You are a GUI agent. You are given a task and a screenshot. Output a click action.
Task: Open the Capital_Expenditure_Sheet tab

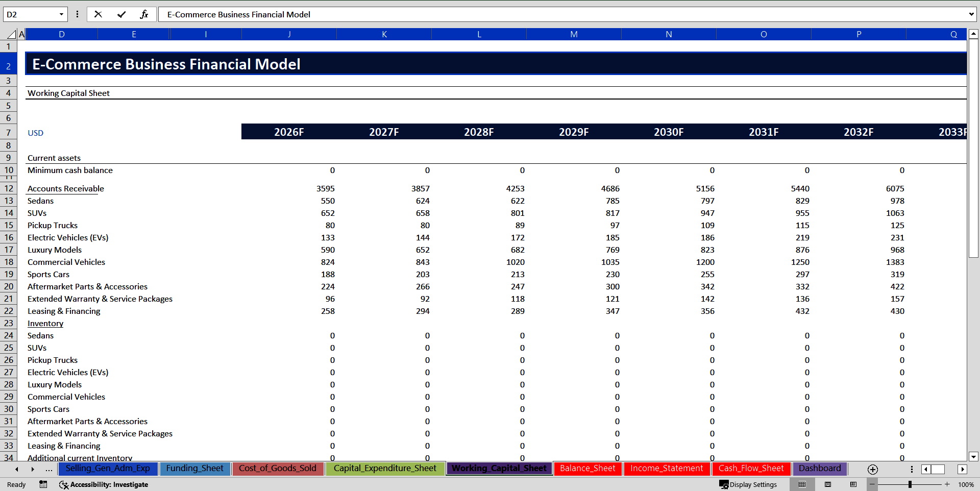point(385,469)
